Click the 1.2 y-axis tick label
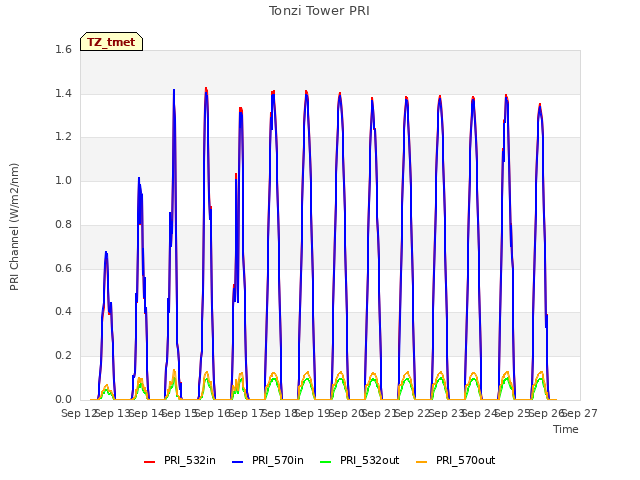Screen dimensions: 640x480 [x=63, y=137]
